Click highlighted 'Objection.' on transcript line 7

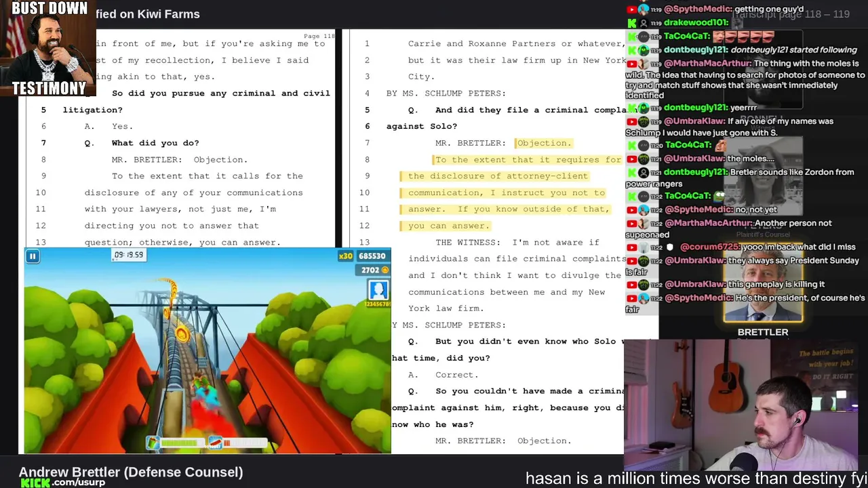tap(544, 143)
